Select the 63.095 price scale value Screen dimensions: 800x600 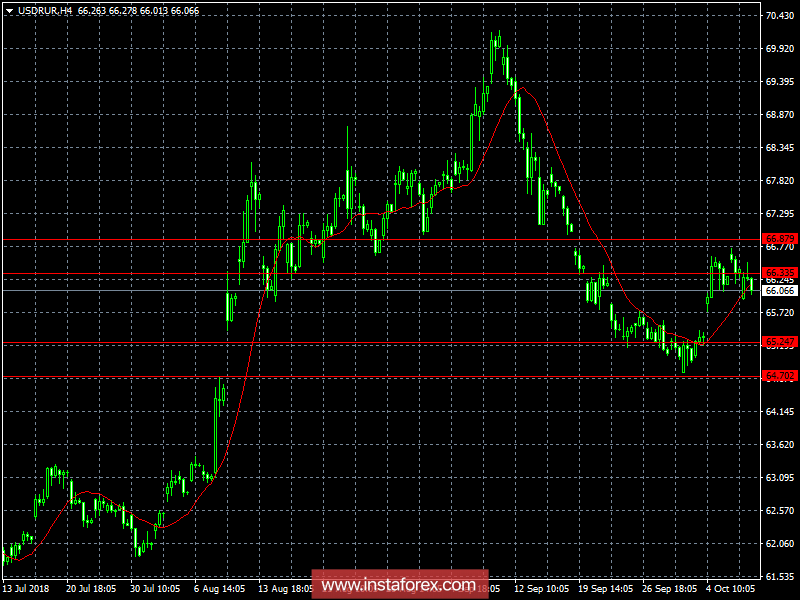780,478
